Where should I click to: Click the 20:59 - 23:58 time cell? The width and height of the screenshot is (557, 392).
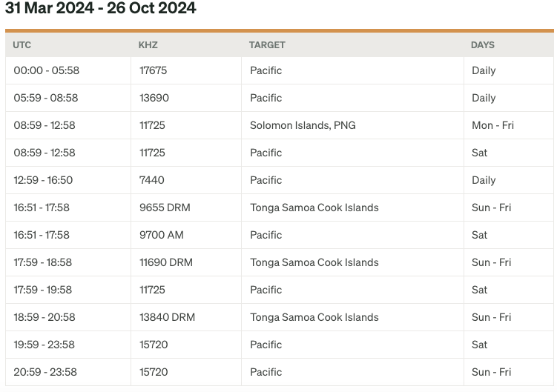[x=45, y=372]
